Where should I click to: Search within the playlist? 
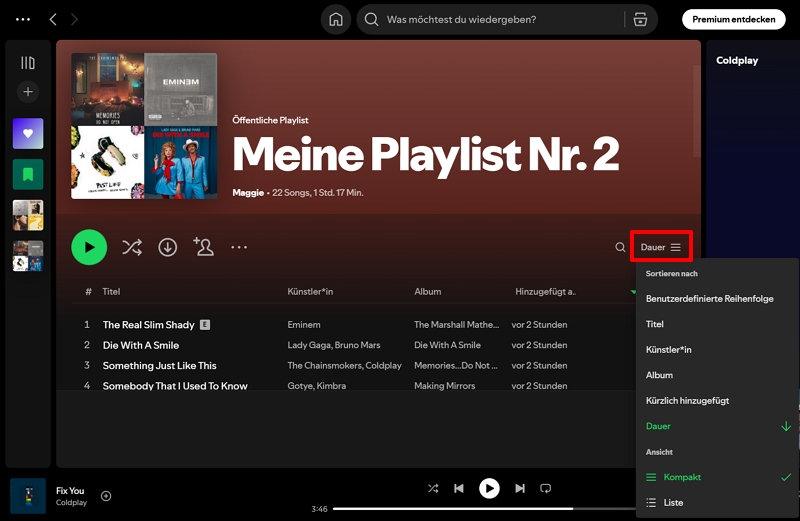tap(620, 247)
